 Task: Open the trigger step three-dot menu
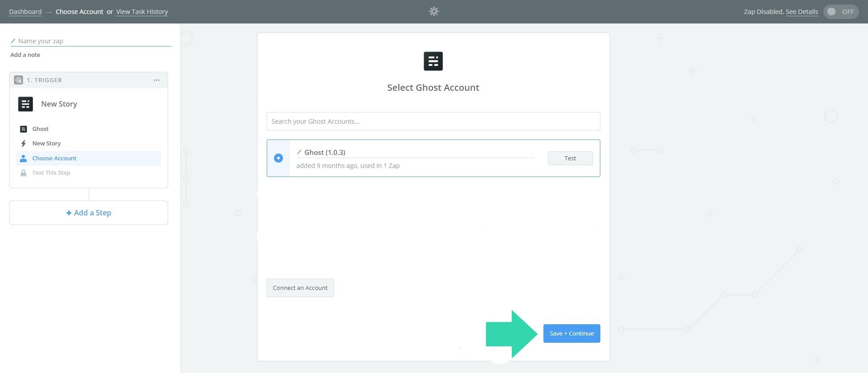click(156, 80)
